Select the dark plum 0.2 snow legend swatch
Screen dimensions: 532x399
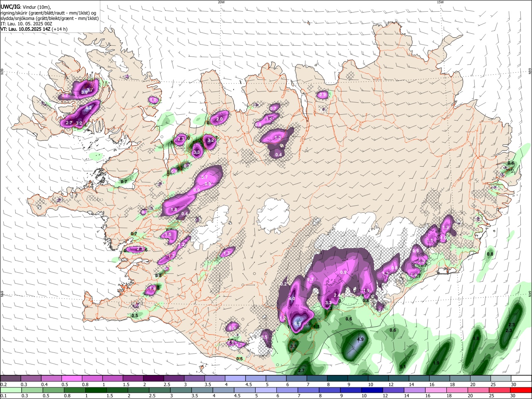tap(10, 379)
